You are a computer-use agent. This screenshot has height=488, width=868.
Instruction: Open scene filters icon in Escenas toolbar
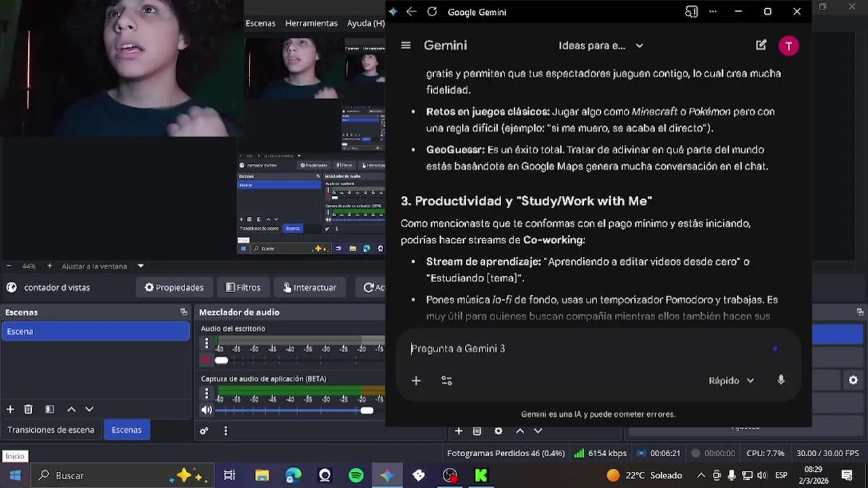50,409
